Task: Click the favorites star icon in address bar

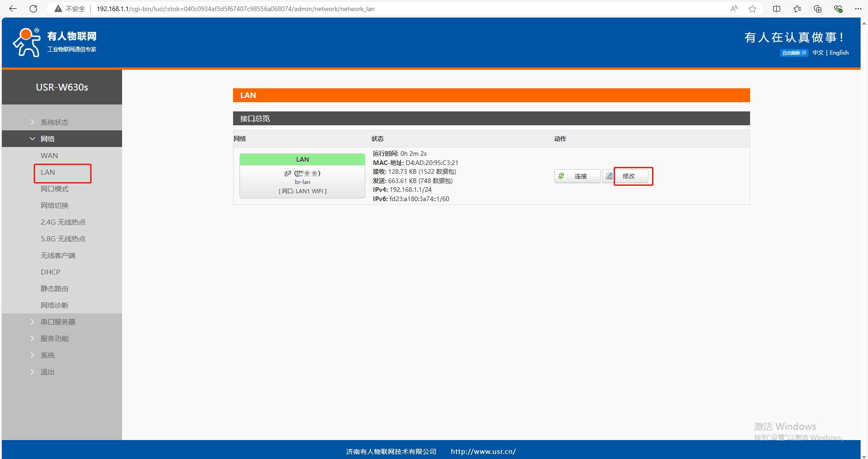Action: 752,9
